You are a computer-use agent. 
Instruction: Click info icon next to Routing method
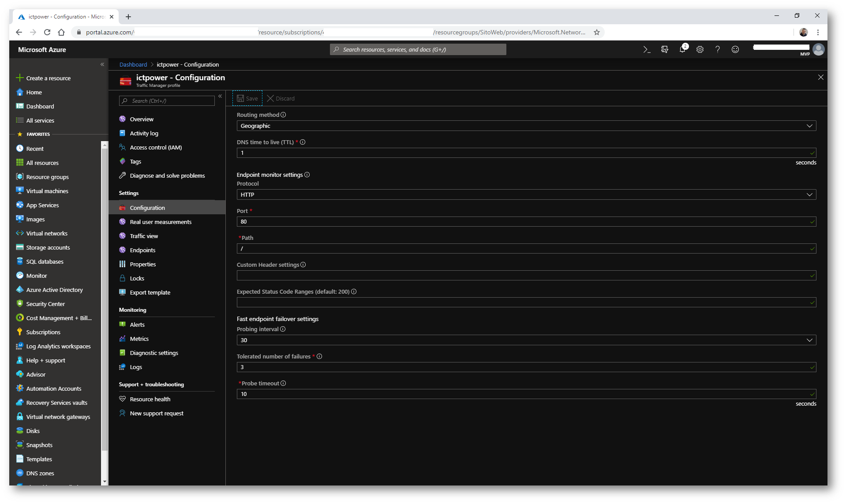[284, 115]
